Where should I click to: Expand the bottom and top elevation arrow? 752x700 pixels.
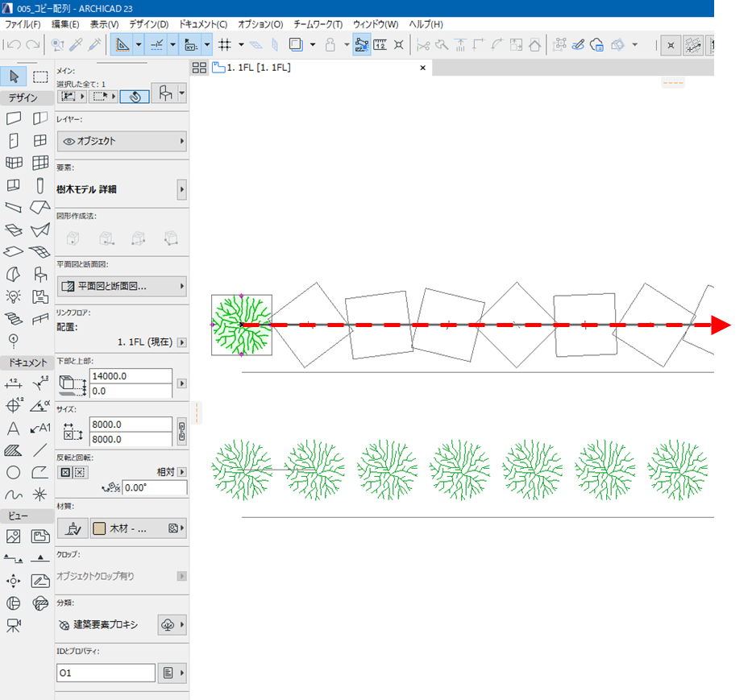pos(182,383)
